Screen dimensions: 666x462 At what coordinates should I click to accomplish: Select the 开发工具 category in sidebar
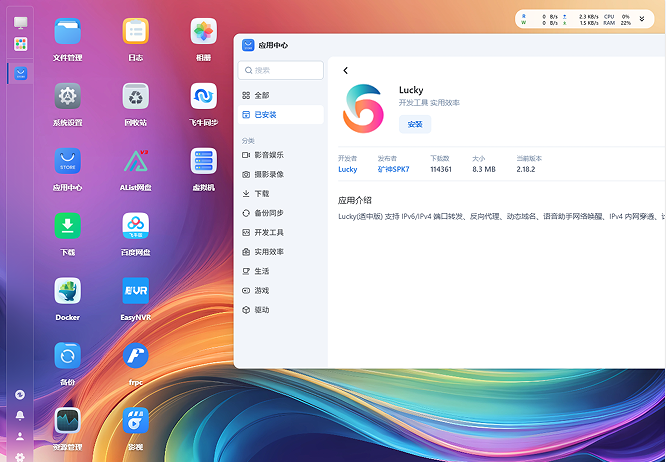pyautogui.click(x=269, y=232)
